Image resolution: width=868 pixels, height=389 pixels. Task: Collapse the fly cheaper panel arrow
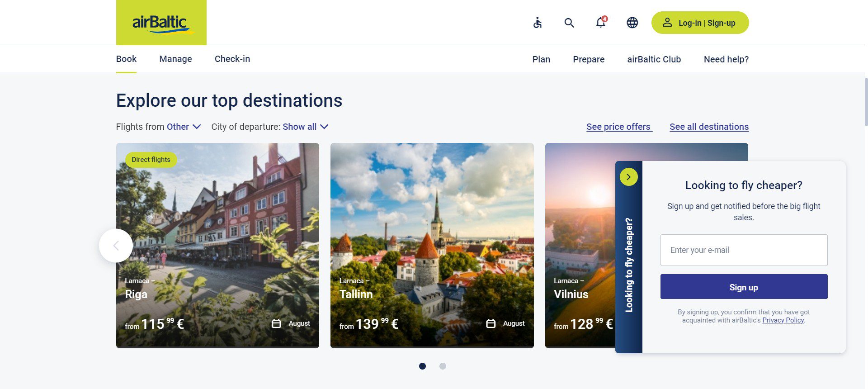point(628,177)
